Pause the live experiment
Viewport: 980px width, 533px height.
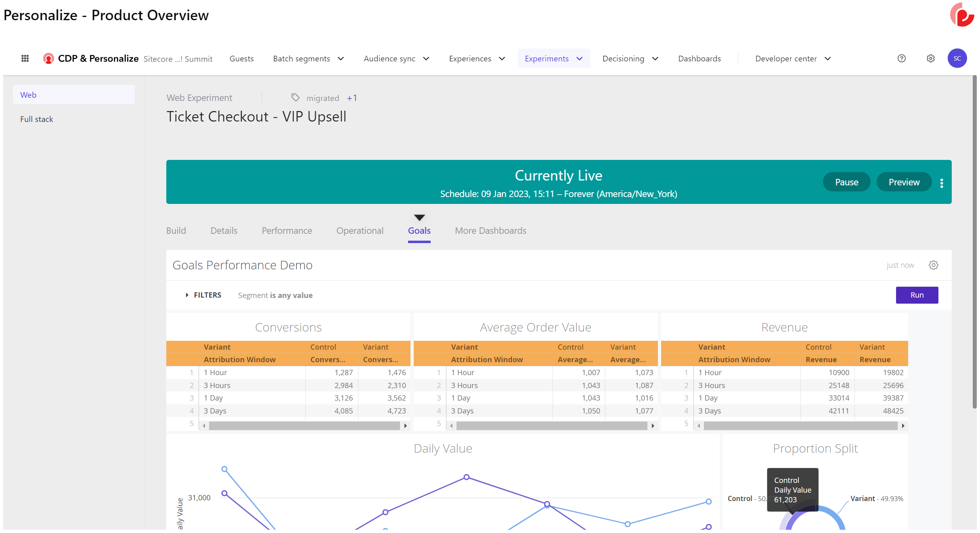click(846, 182)
